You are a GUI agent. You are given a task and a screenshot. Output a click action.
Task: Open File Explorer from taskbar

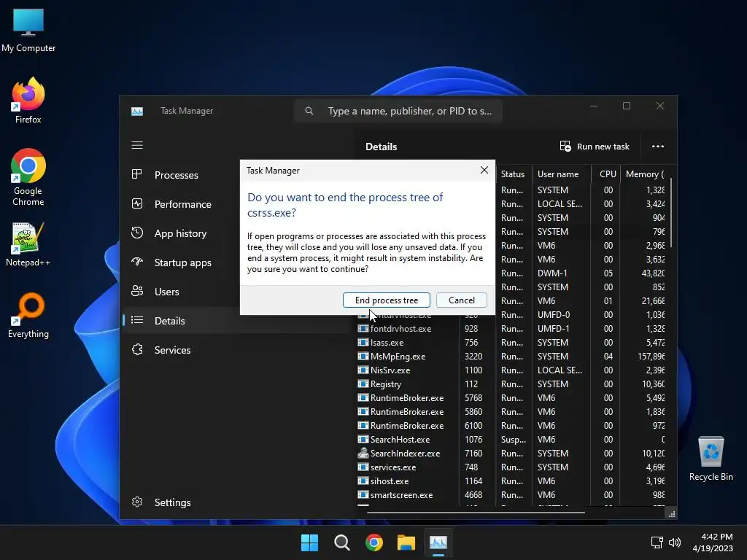406,542
